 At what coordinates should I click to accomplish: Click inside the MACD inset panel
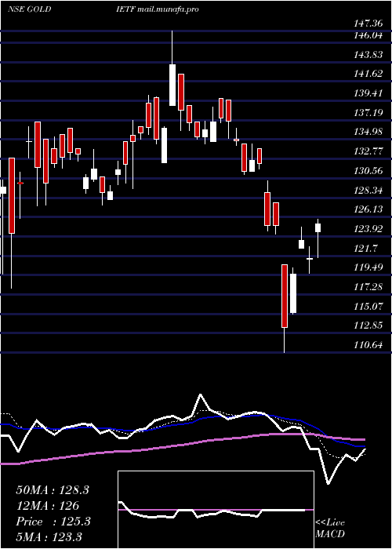click(216, 510)
